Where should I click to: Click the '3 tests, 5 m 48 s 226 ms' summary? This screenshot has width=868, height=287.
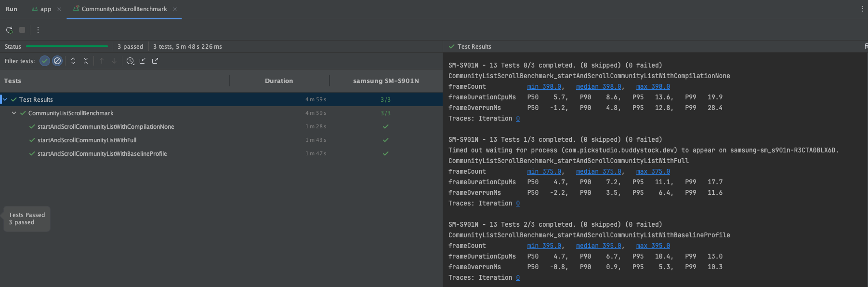(x=187, y=46)
